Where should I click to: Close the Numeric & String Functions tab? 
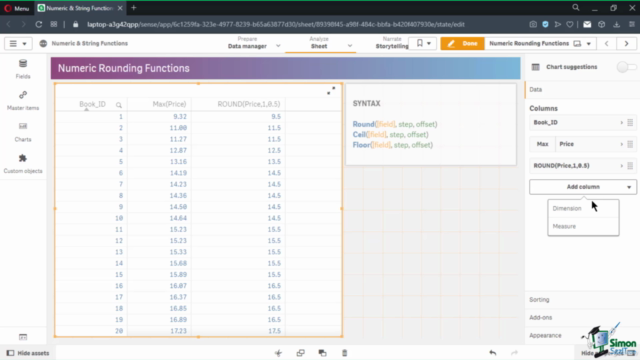(120, 8)
